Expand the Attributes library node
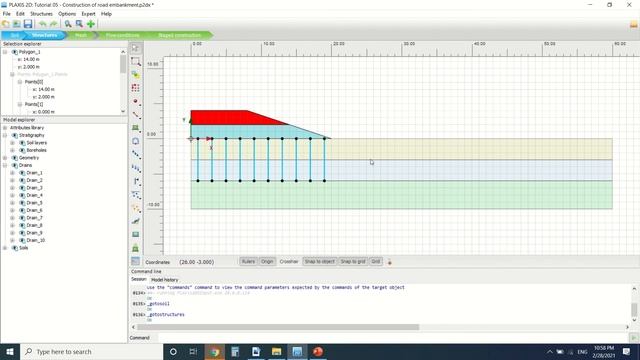This screenshot has width=640, height=360. pyautogui.click(x=5, y=128)
